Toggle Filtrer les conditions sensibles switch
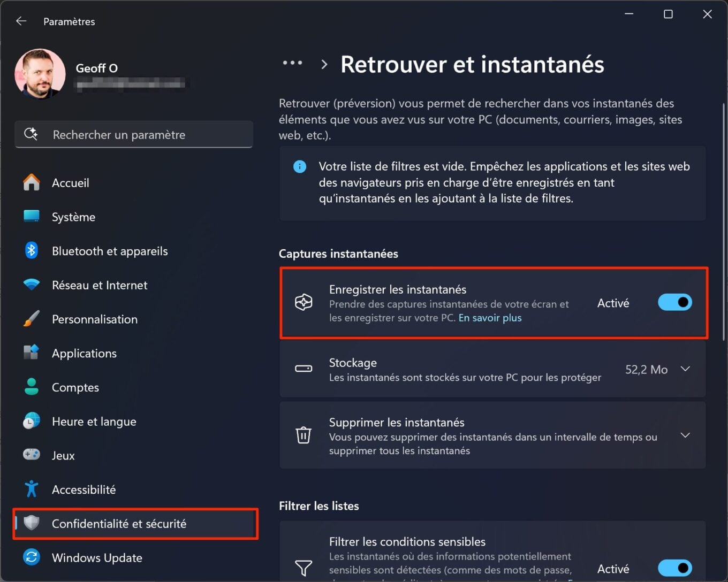 [x=675, y=568]
